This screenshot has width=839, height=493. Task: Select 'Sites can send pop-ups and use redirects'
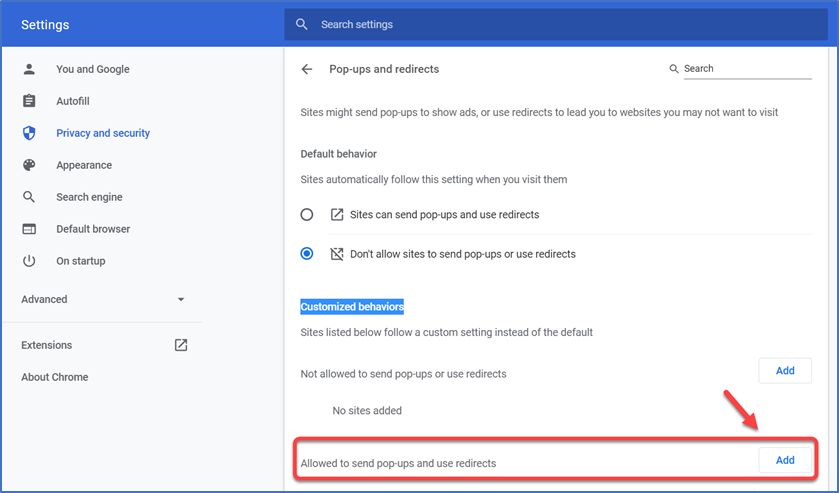307,215
